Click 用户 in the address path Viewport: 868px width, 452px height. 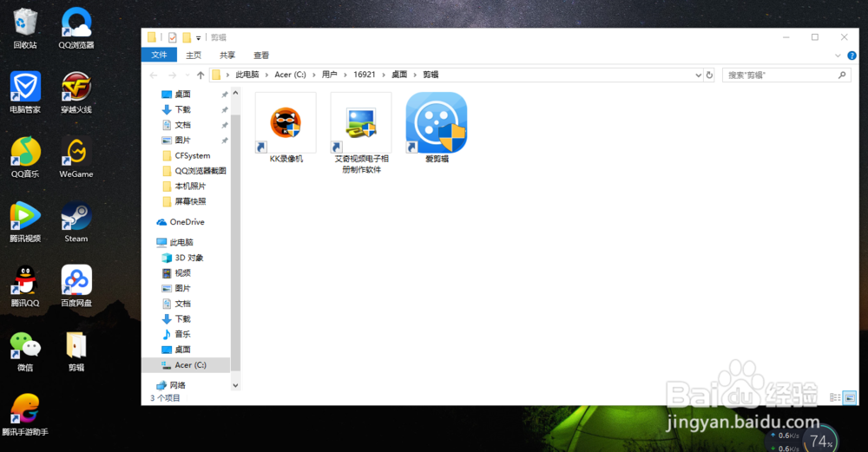pos(329,75)
